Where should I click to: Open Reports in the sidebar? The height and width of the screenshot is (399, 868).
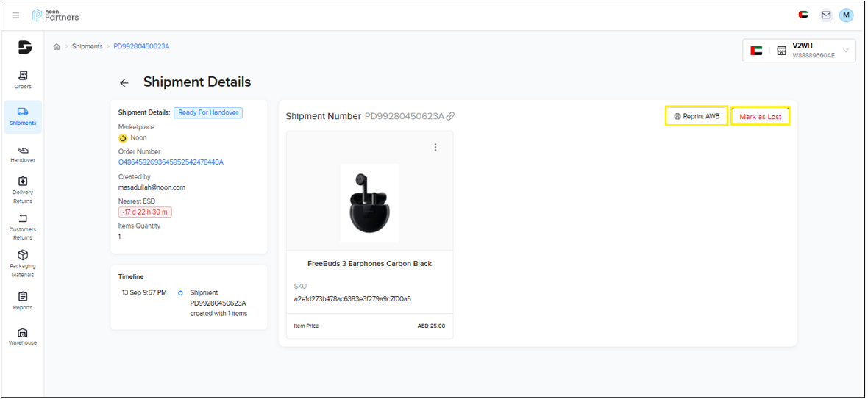click(23, 301)
